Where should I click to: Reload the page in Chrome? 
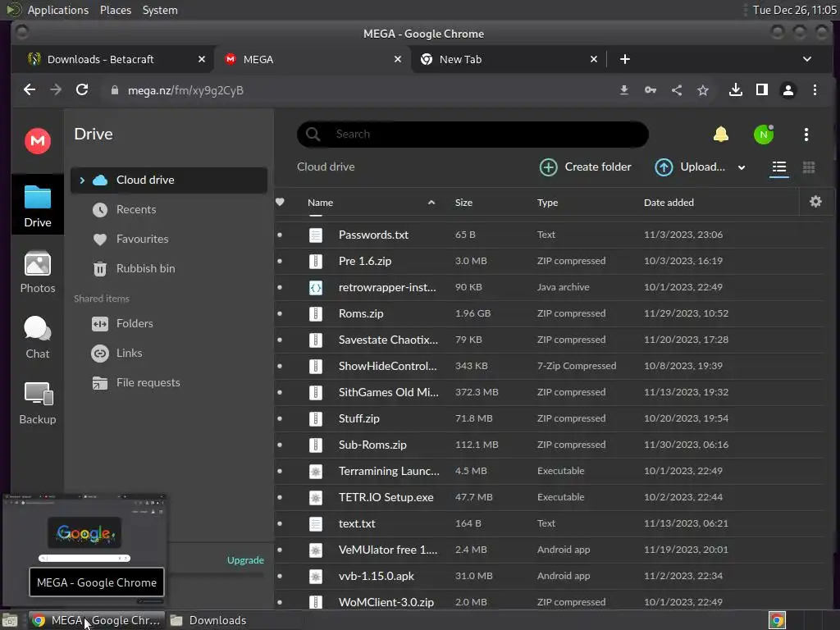(x=82, y=90)
